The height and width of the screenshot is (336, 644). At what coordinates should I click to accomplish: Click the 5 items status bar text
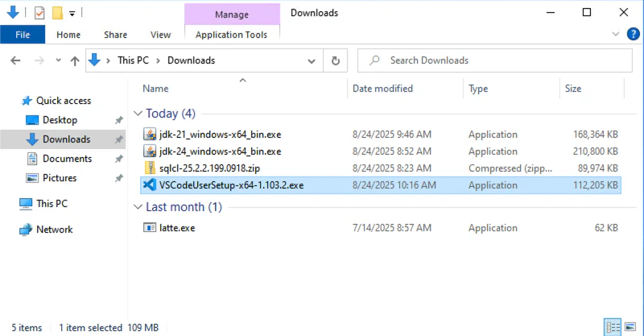[27, 328]
